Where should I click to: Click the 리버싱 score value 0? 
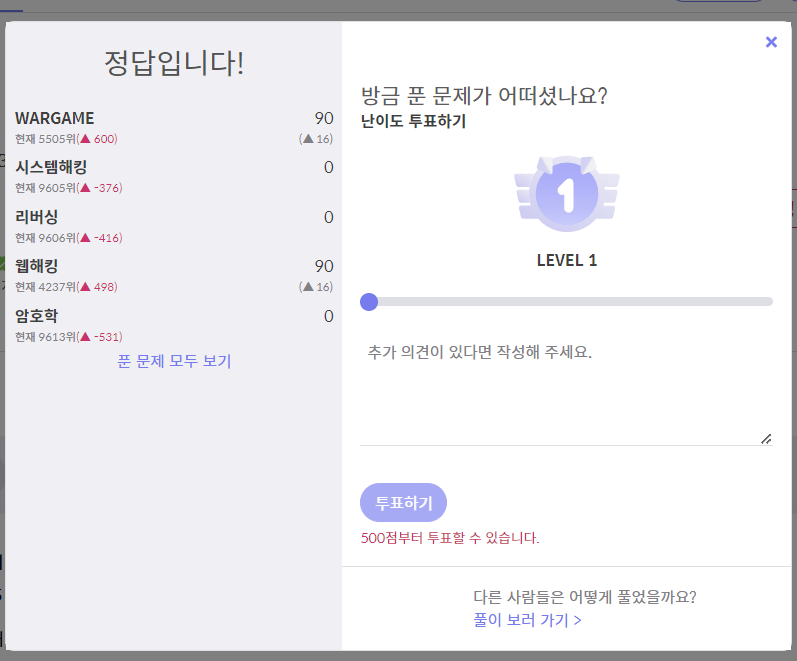[x=329, y=217]
